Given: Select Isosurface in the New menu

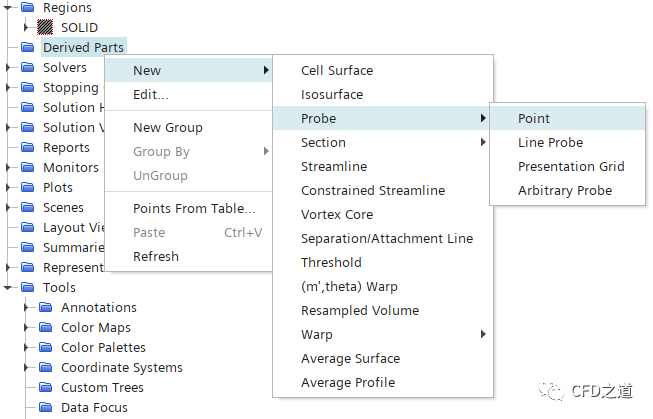Looking at the screenshot, I should pos(332,94).
